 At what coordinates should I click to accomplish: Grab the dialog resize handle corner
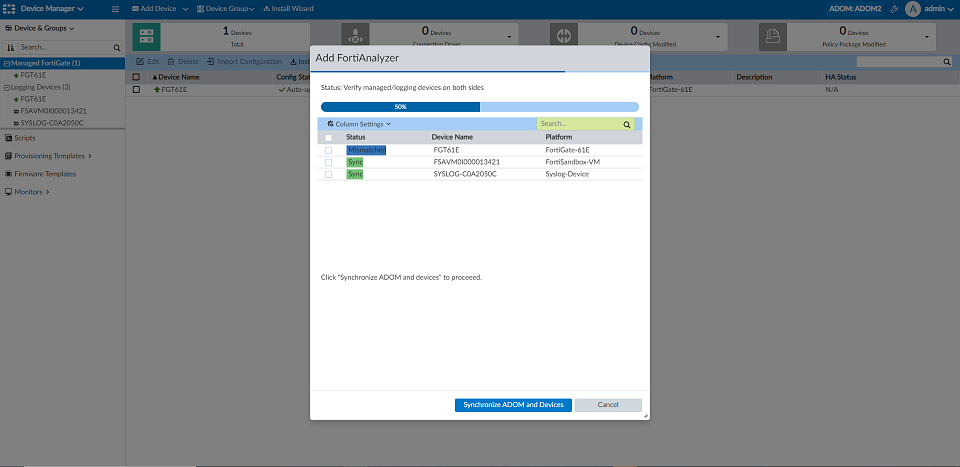(x=645, y=416)
